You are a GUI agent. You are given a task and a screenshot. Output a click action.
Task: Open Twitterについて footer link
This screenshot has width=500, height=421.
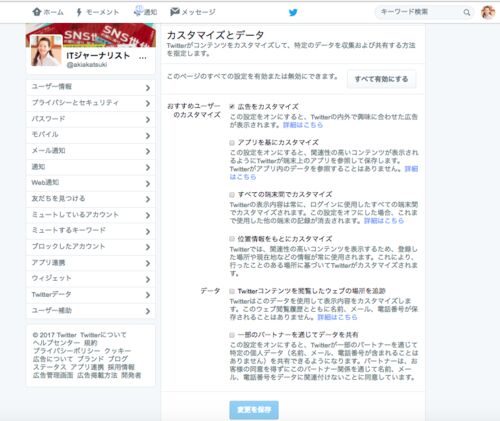pyautogui.click(x=103, y=335)
